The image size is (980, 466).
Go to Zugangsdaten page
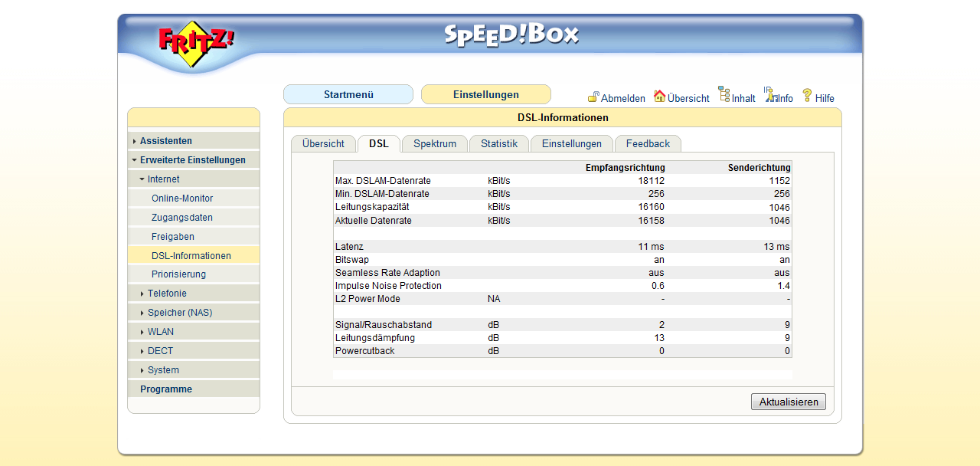[181, 218]
